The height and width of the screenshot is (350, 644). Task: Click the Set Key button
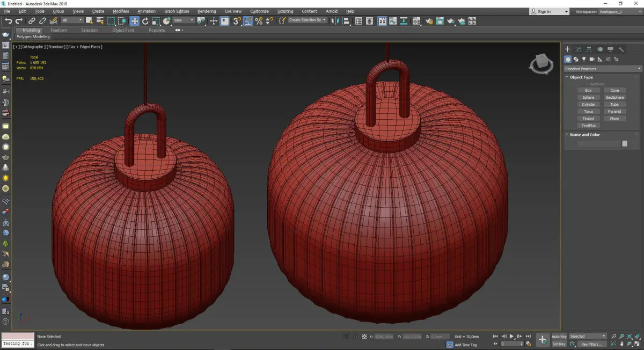pyautogui.click(x=559, y=344)
